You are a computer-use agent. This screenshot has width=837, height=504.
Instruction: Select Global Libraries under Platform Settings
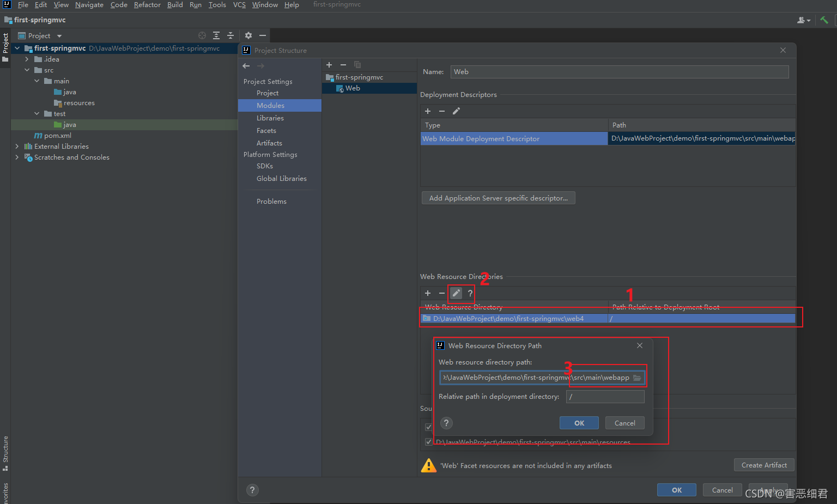(x=282, y=179)
